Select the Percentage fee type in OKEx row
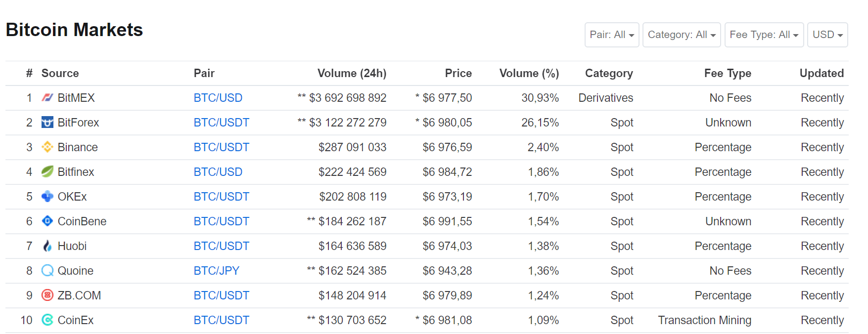This screenshot has height=334, width=868. (x=723, y=197)
